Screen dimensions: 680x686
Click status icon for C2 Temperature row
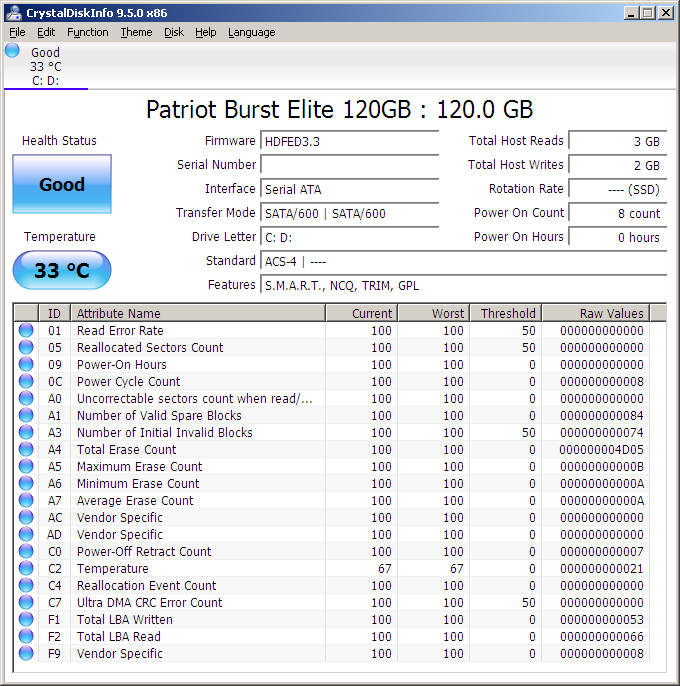[26, 568]
